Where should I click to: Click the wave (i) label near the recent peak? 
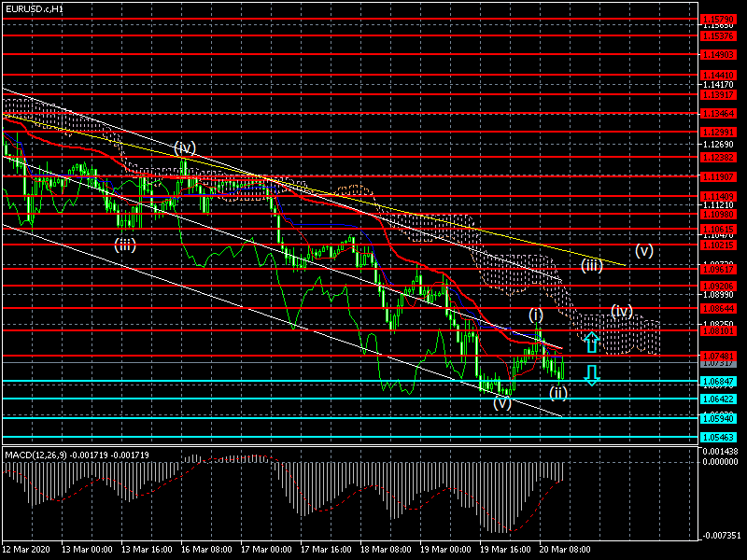coord(536,314)
